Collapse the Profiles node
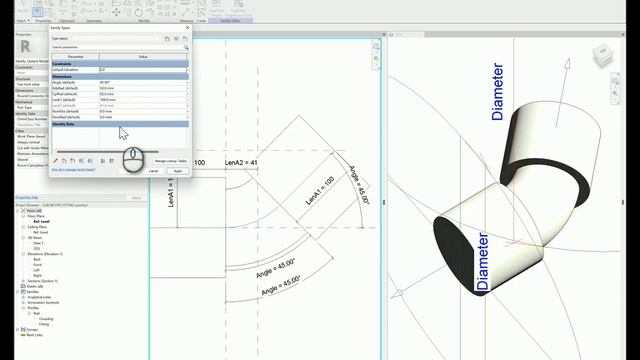Screen dimensions: 640x360 click(24, 308)
